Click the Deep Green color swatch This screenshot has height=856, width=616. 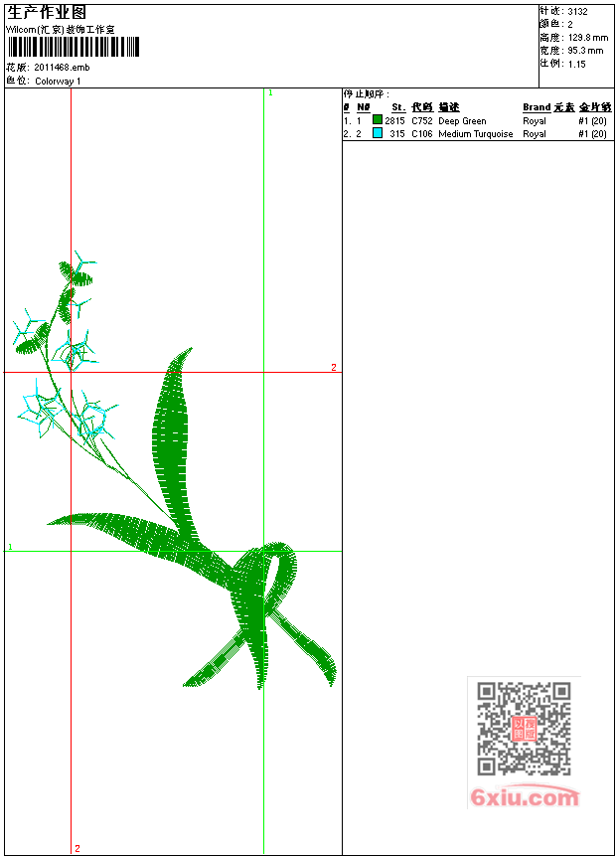377,119
